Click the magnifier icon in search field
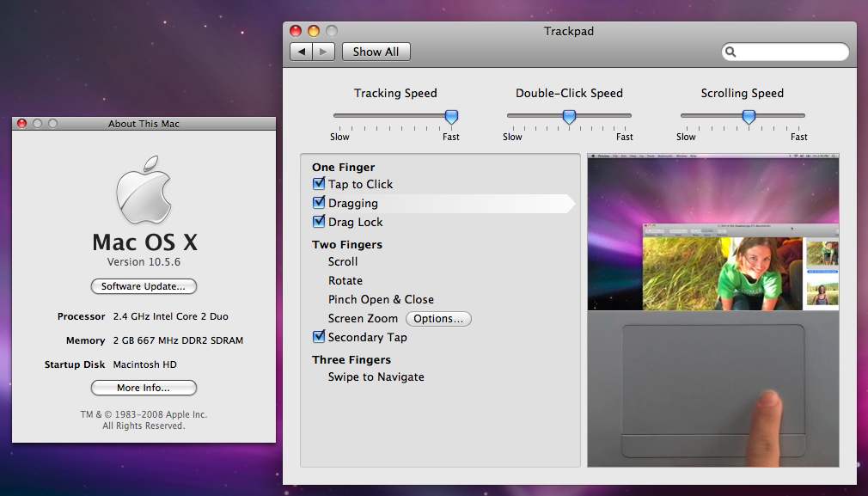868x496 pixels. tap(730, 52)
